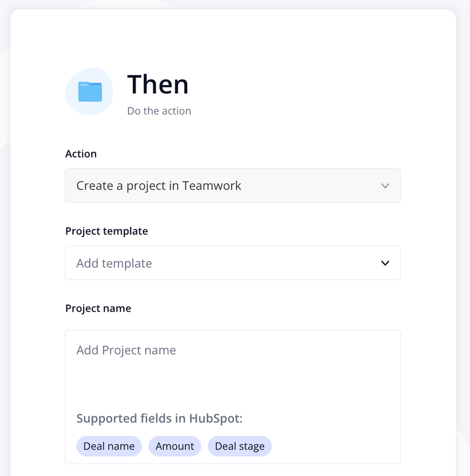Click the chevron on Add template
This screenshot has height=476, width=470.
coord(386,263)
